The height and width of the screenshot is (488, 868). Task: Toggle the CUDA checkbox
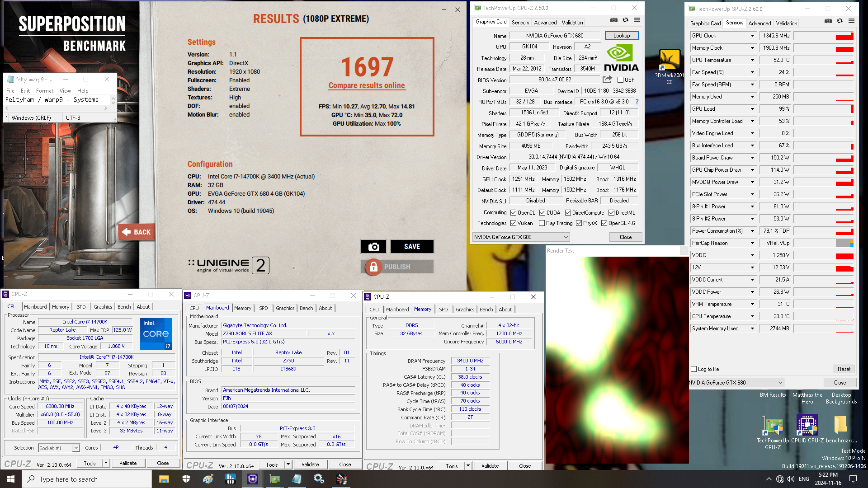pos(542,213)
